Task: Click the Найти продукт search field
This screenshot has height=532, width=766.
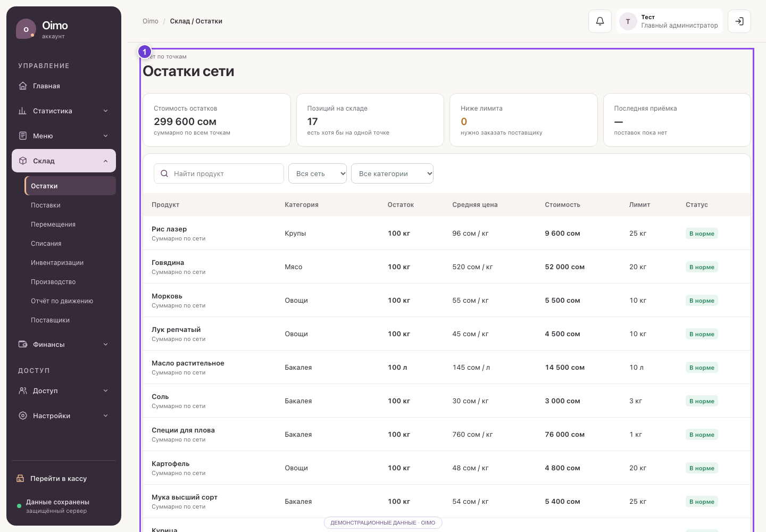Action: point(219,173)
